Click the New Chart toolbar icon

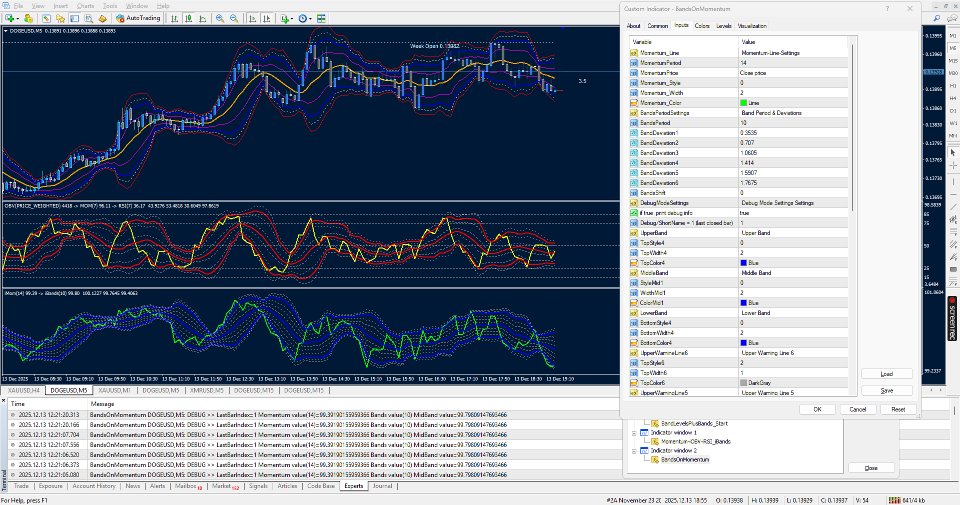pos(9,17)
